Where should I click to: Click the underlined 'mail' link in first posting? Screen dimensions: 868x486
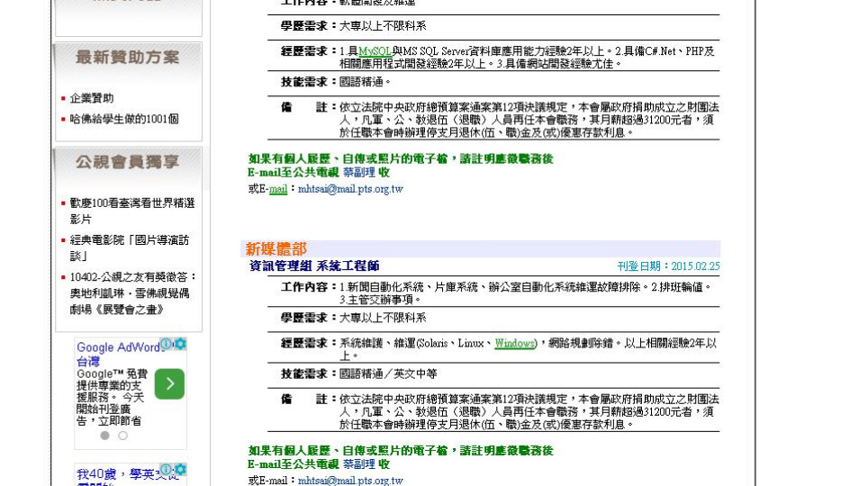(x=278, y=189)
